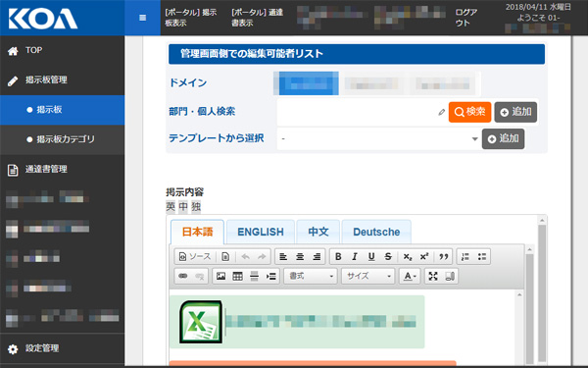Click the 中 language copy button

(183, 206)
